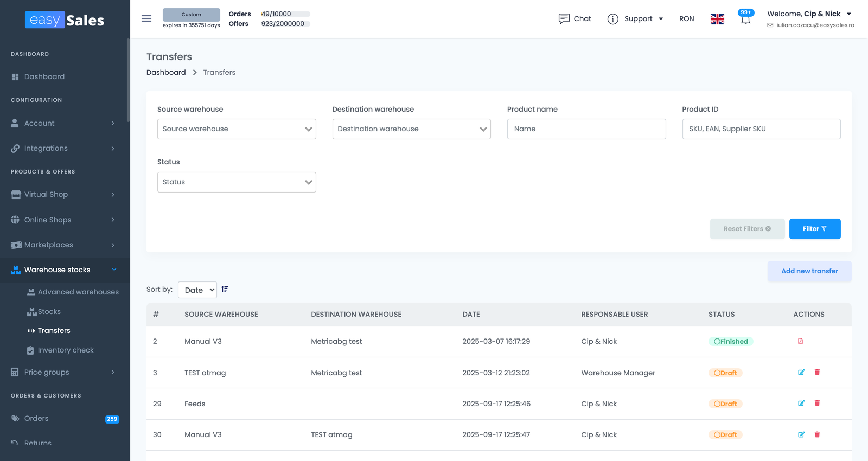Click the Orders tag icon
868x461 pixels.
tap(15, 418)
